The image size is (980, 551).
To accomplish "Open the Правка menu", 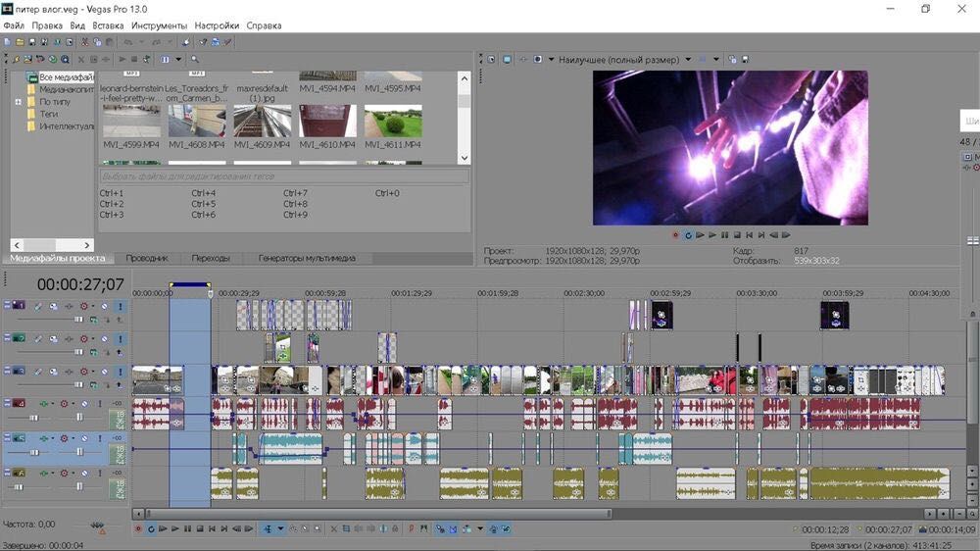I will [x=47, y=25].
